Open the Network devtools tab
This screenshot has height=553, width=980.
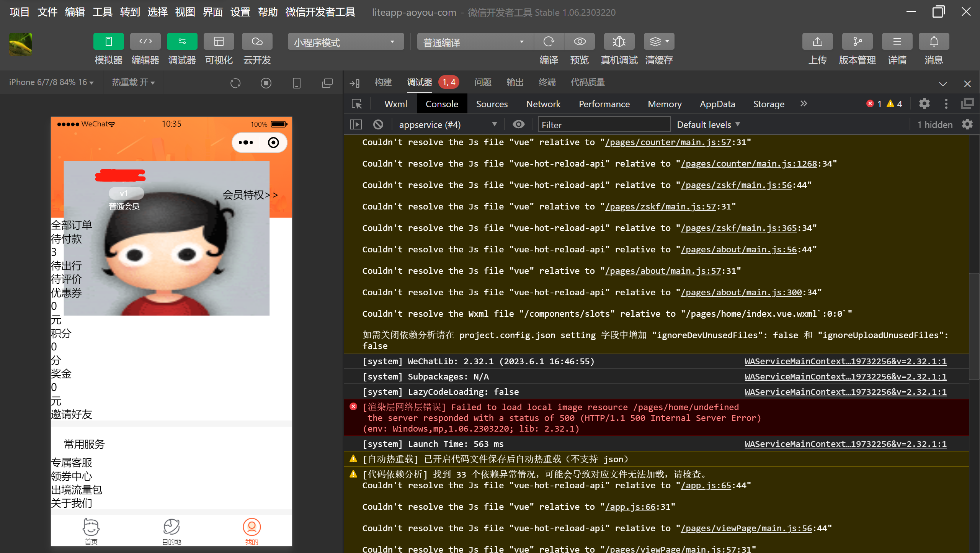click(543, 104)
